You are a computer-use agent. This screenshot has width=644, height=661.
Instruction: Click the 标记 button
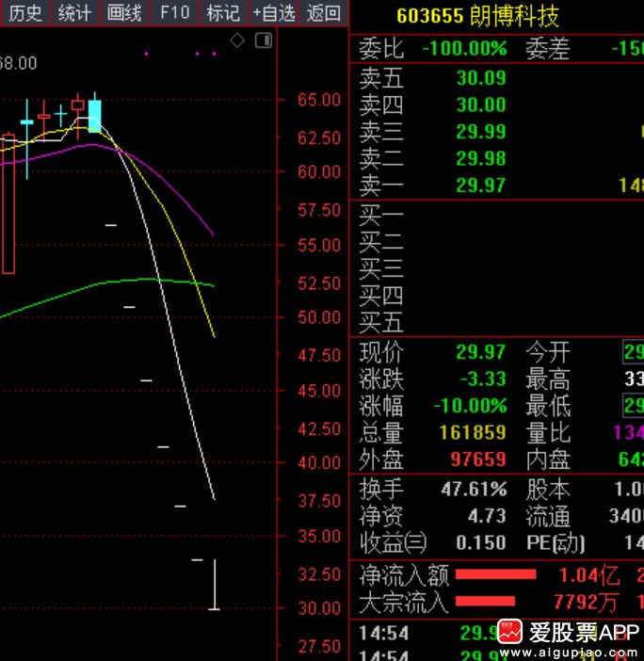tap(224, 13)
